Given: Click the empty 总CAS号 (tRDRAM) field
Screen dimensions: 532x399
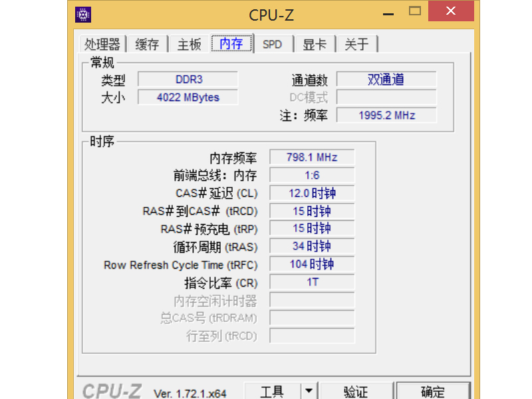Looking at the screenshot, I should [312, 318].
